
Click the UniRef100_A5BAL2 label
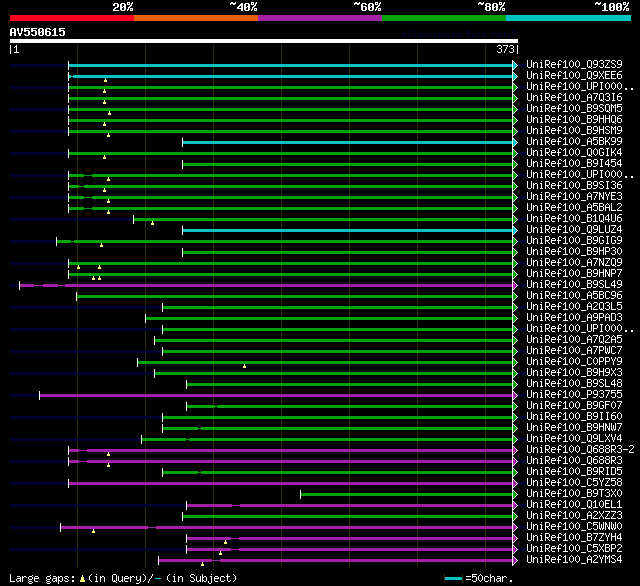coord(574,208)
